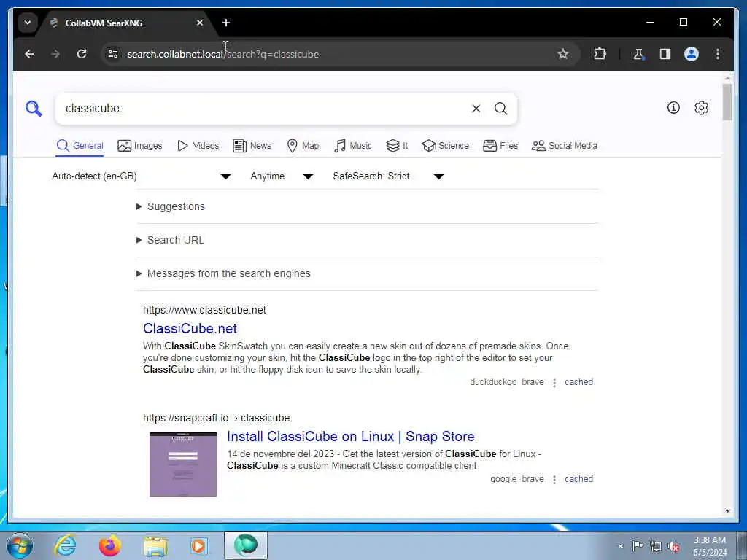Launch Firefox from taskbar

tap(109, 545)
